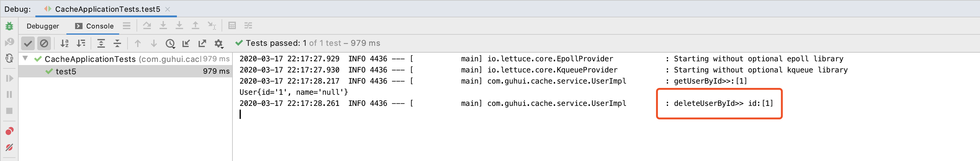The image size is (980, 161).
Task: Collapse CacheApplicationTests tree node
Action: pos(25,59)
